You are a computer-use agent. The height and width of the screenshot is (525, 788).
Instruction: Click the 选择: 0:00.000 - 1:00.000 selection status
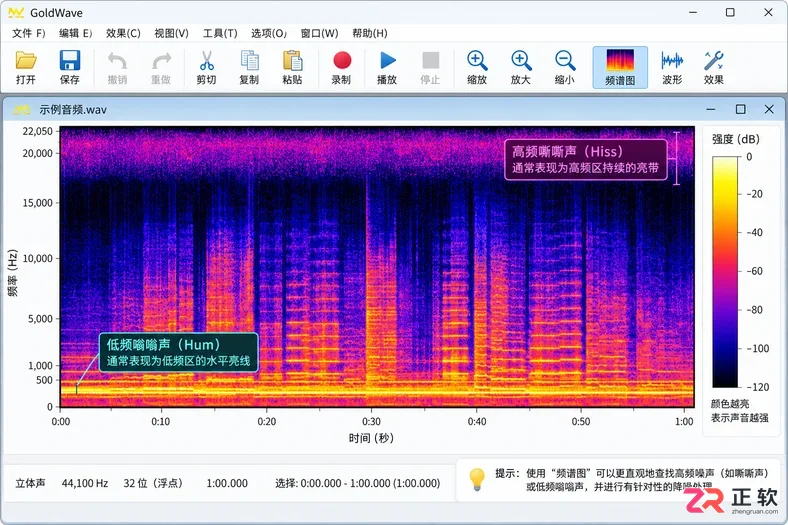358,483
